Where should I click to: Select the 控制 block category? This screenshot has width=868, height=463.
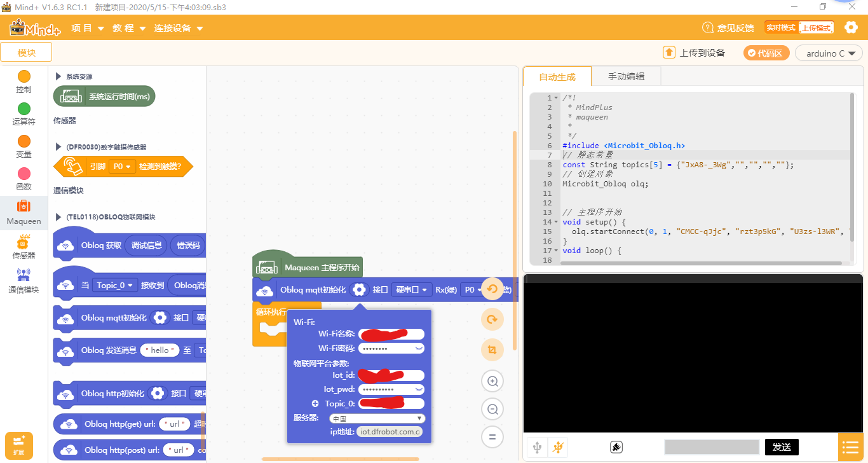[x=24, y=82]
